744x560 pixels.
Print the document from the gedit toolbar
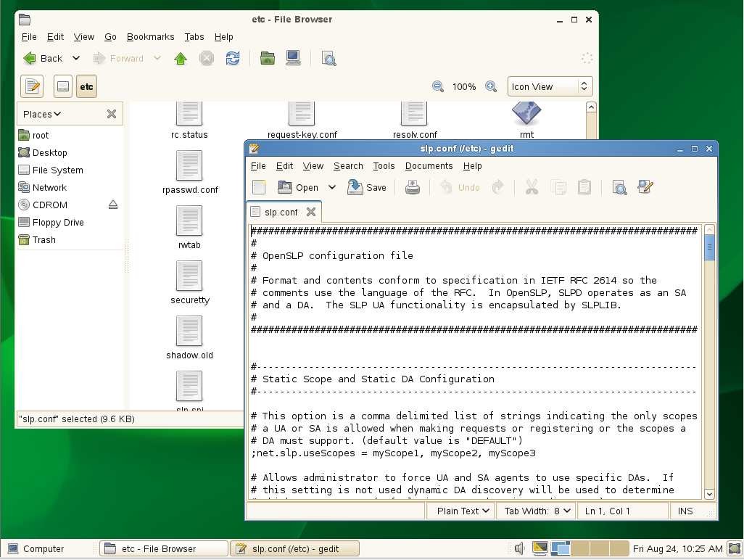click(412, 187)
